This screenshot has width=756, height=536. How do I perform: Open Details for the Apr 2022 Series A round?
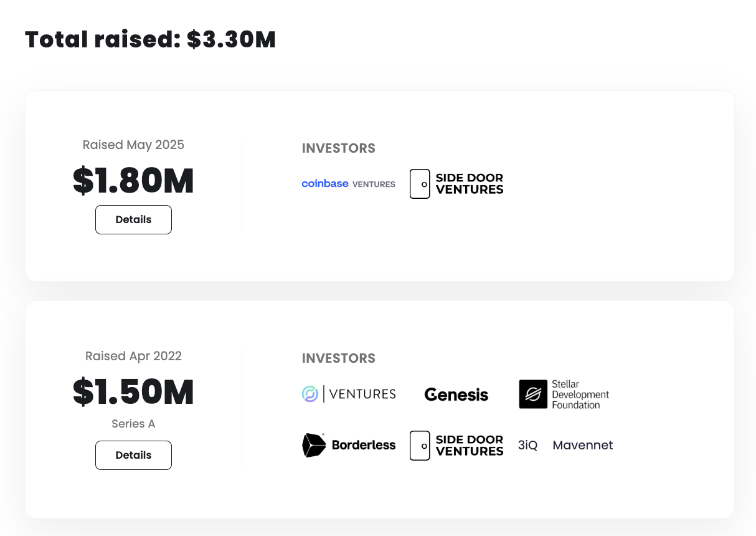coord(133,455)
